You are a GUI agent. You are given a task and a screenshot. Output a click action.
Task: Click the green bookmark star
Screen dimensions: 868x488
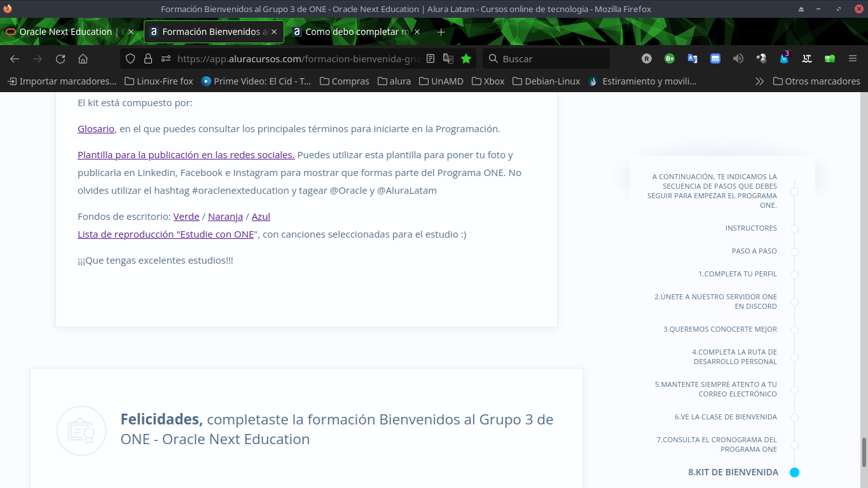point(466,58)
